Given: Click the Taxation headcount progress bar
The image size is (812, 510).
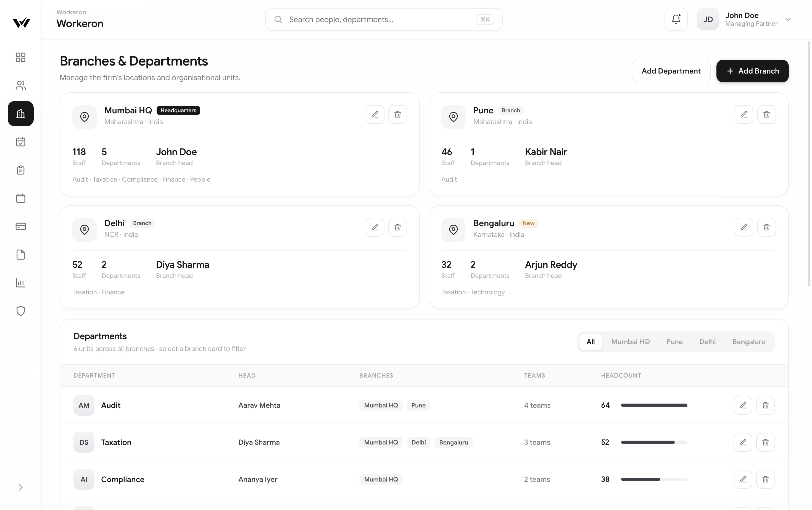Looking at the screenshot, I should pos(654,442).
